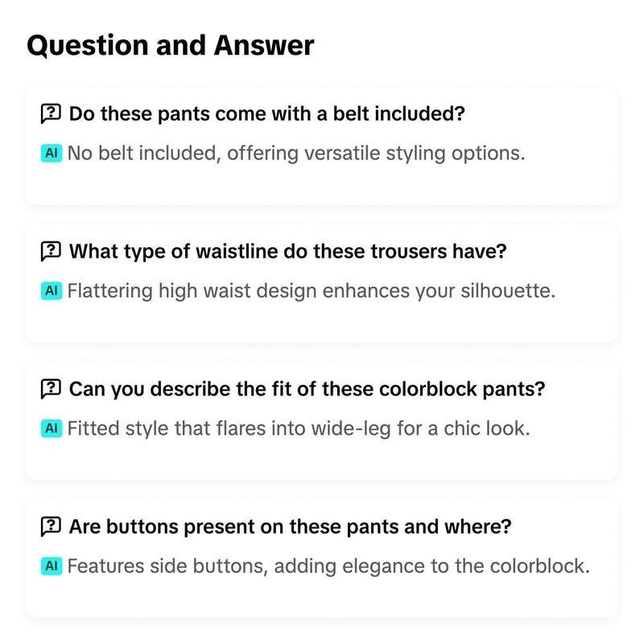This screenshot has height=644, width=644.
Task: Click the empty area of the belt question card
Action: (x=322, y=185)
